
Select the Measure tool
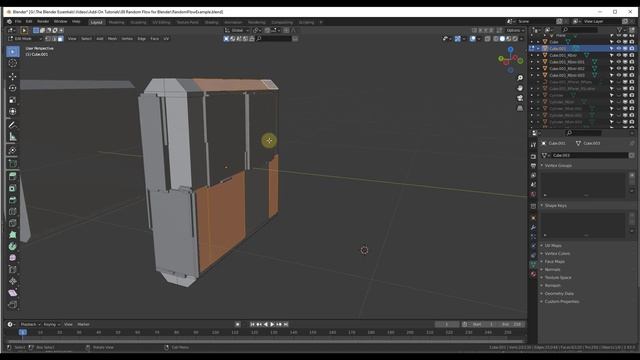pos(13,137)
